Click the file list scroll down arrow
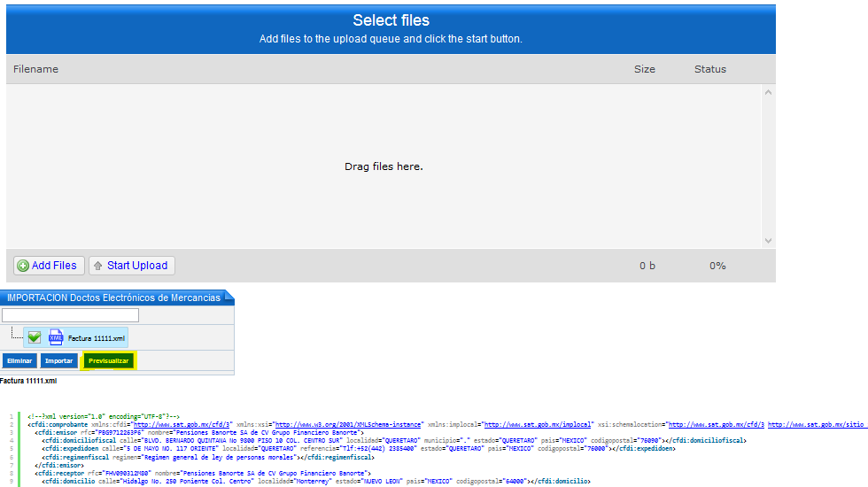The image size is (868, 487). pyautogui.click(x=768, y=241)
